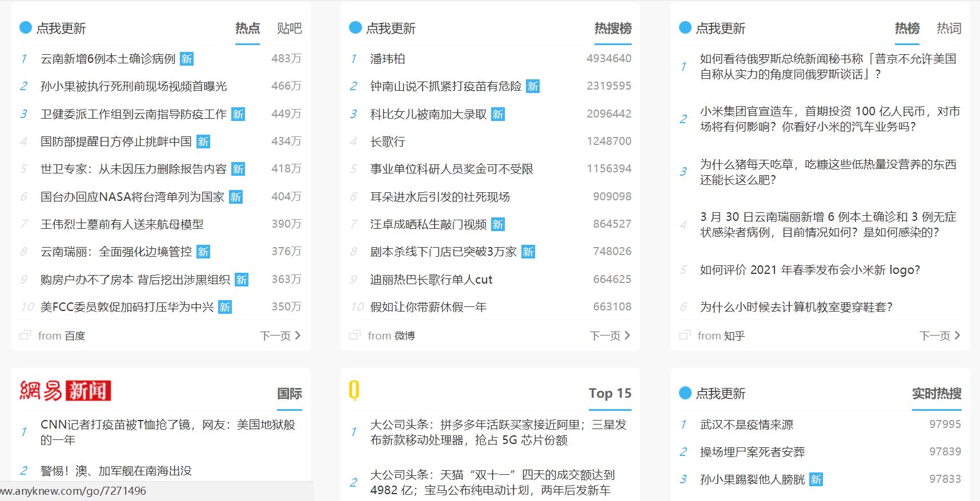The image size is (980, 501).
Task: Open the Weibo topic 长歌行
Action: coord(388,142)
